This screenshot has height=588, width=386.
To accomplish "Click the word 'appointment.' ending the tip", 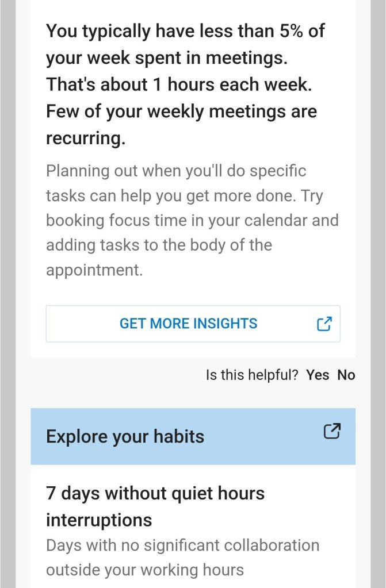I will 94,270.
